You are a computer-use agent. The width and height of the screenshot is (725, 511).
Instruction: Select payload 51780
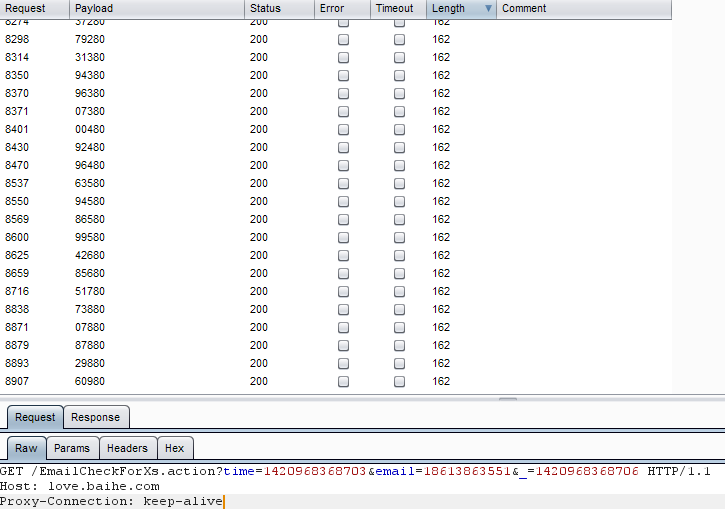click(90, 292)
